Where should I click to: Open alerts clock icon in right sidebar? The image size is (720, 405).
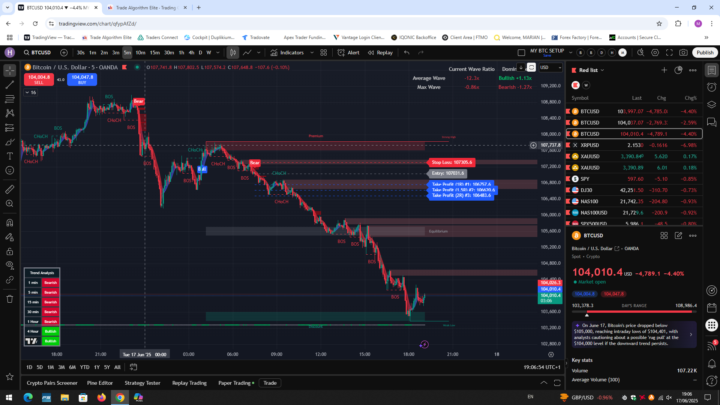pos(711,87)
